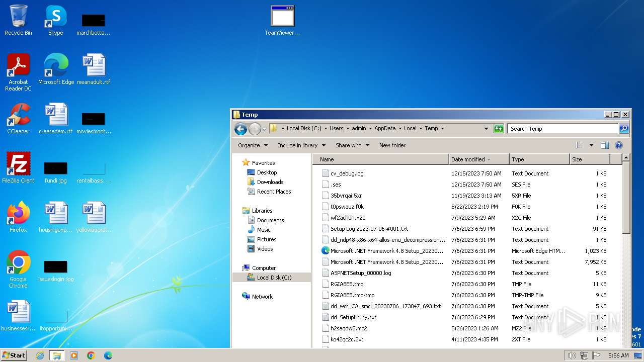Open the Organize dropdown menu
644x362 pixels.
(253, 145)
